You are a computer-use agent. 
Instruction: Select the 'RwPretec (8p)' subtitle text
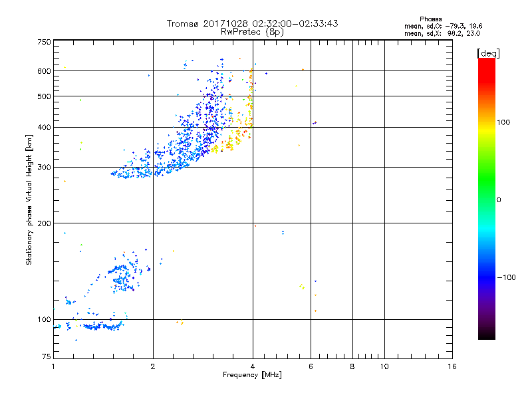pos(252,32)
